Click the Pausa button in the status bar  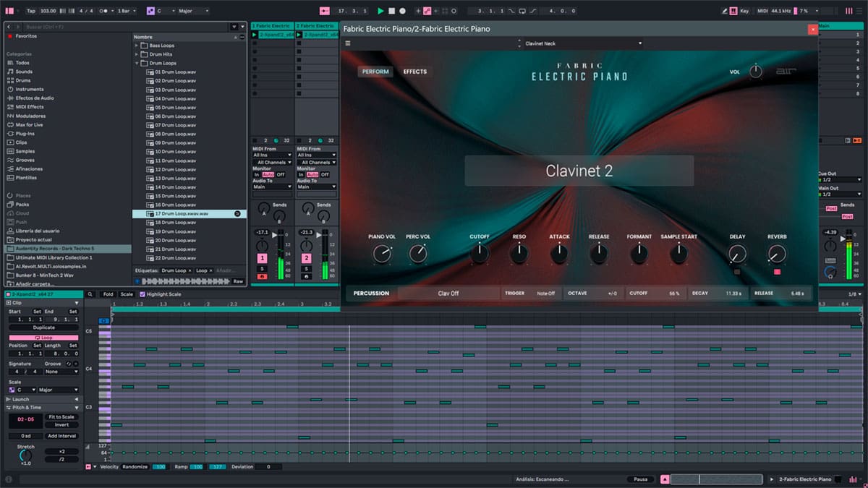pos(641,479)
